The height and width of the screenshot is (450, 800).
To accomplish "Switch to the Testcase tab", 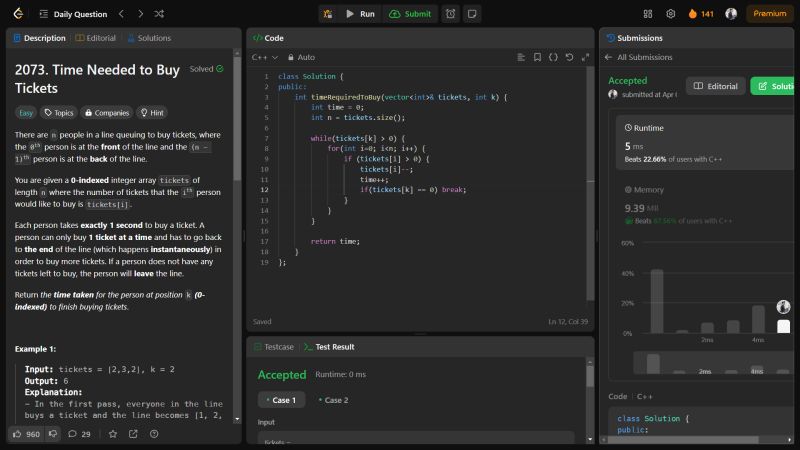I will pos(274,347).
